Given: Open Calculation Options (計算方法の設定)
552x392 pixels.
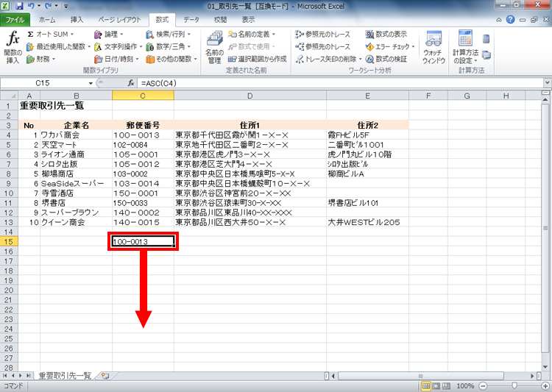Looking at the screenshot, I should coord(465,47).
